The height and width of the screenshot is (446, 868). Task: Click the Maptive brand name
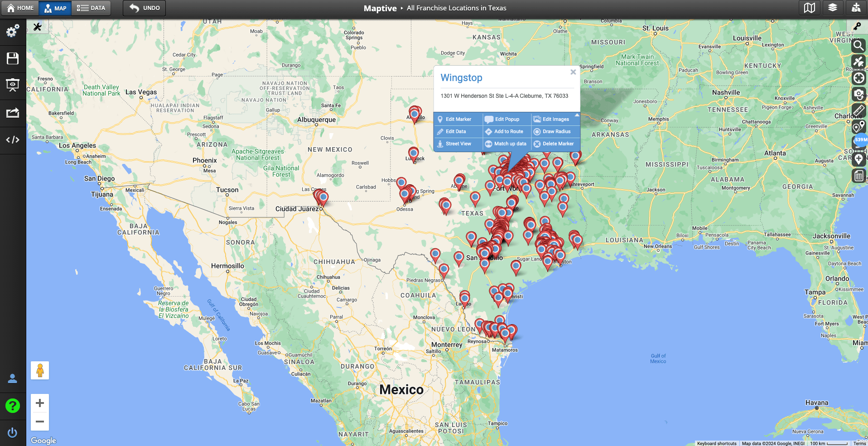pos(380,8)
